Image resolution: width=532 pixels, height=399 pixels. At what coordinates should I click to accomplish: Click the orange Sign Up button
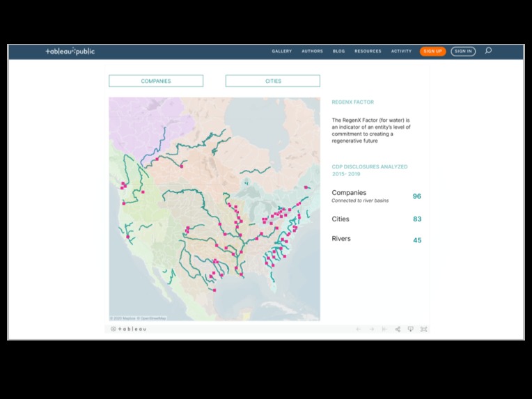432,52
